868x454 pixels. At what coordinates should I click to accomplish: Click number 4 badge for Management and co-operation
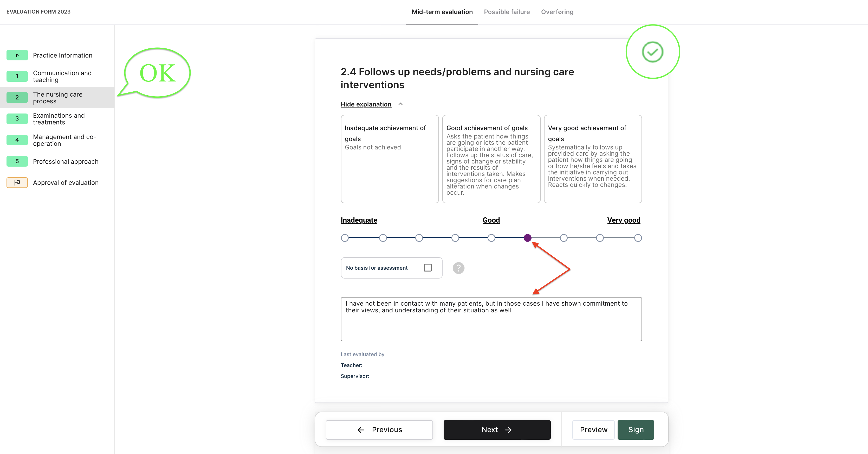pos(17,140)
